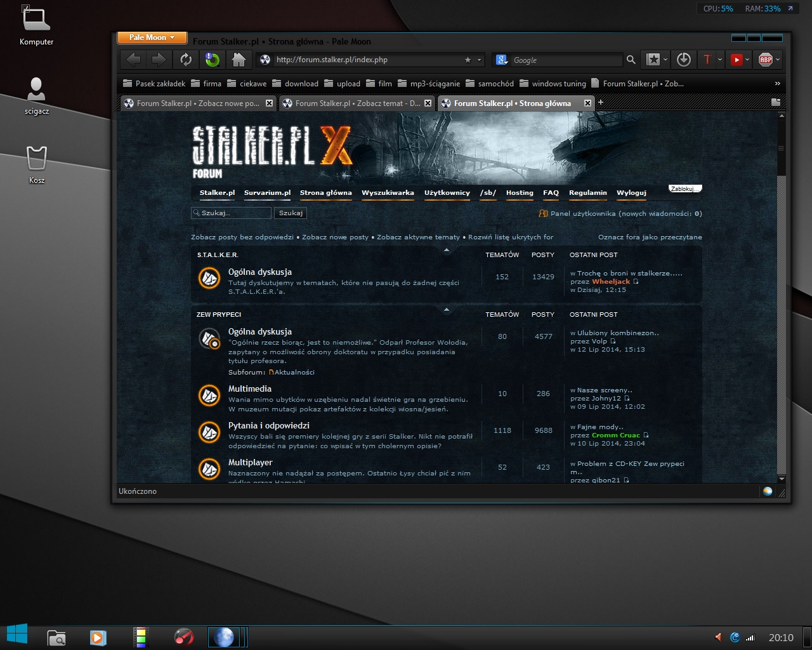Click the address bar URL field
The width and height of the screenshot is (812, 650).
pyautogui.click(x=368, y=60)
